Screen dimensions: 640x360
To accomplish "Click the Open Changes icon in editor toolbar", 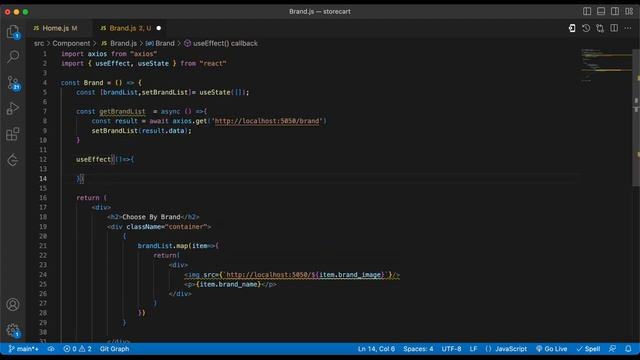I will [572, 28].
